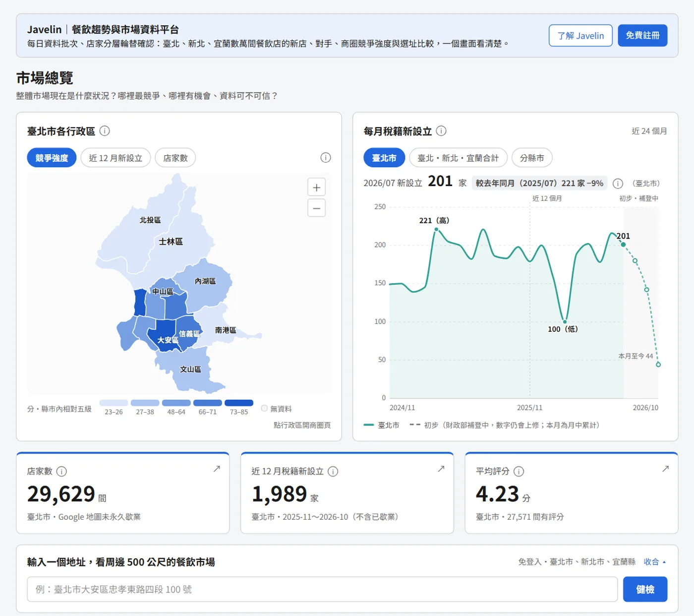
Task: Open 店家數 card via its arrow icon
Action: point(217,469)
